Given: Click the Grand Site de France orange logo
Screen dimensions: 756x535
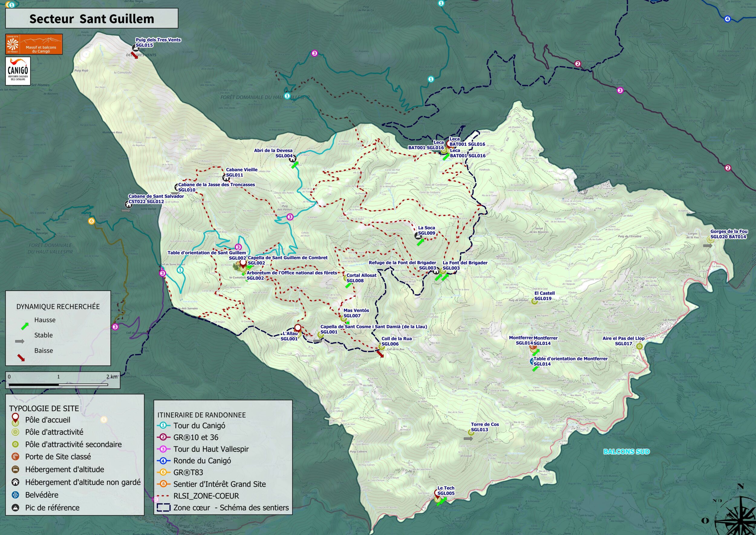Looking at the screenshot, I should pyautogui.click(x=34, y=44).
